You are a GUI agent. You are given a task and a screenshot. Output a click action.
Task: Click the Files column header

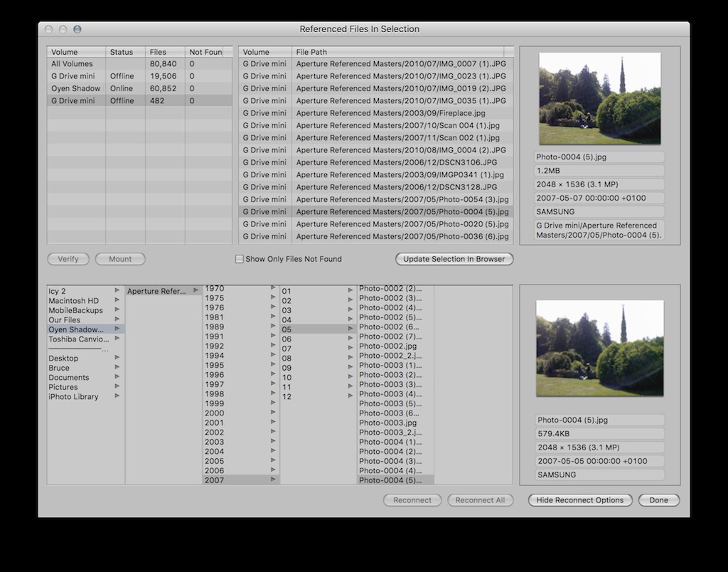pos(165,52)
